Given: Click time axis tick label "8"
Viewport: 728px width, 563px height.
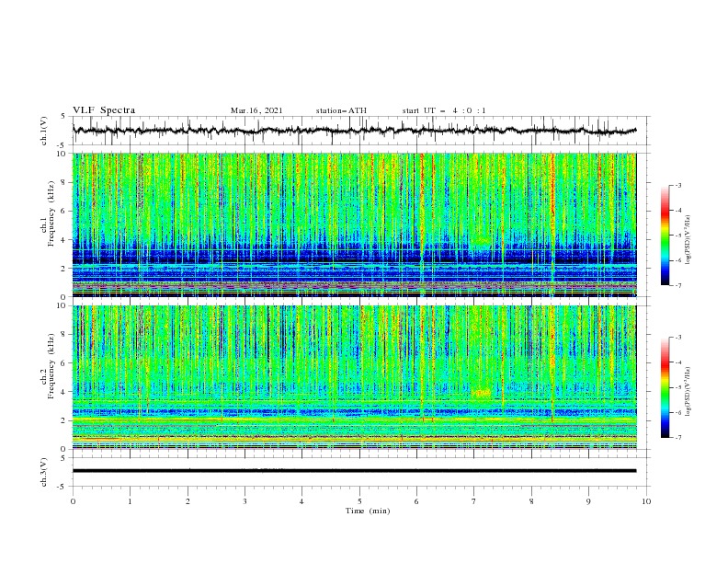Looking at the screenshot, I should [x=531, y=501].
